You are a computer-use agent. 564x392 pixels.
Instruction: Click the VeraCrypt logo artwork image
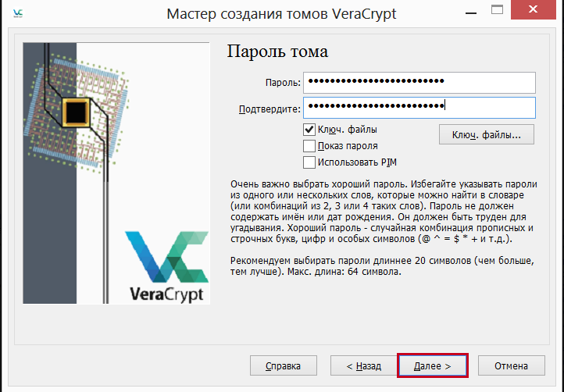116,173
